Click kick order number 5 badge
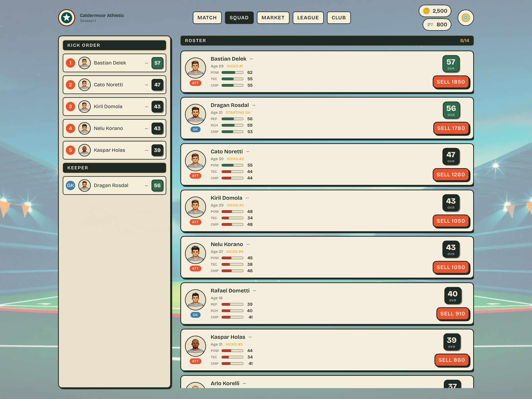The width and height of the screenshot is (532, 399). point(70,150)
